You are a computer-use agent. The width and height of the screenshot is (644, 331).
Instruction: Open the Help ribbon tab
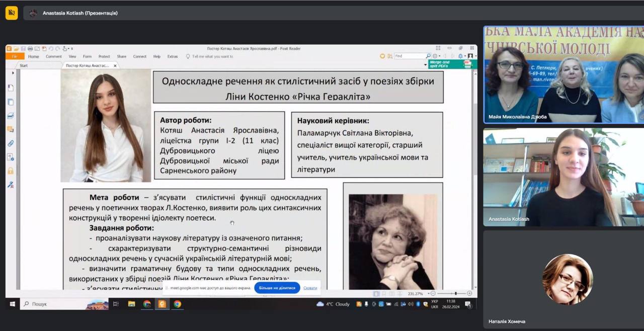(x=156, y=56)
